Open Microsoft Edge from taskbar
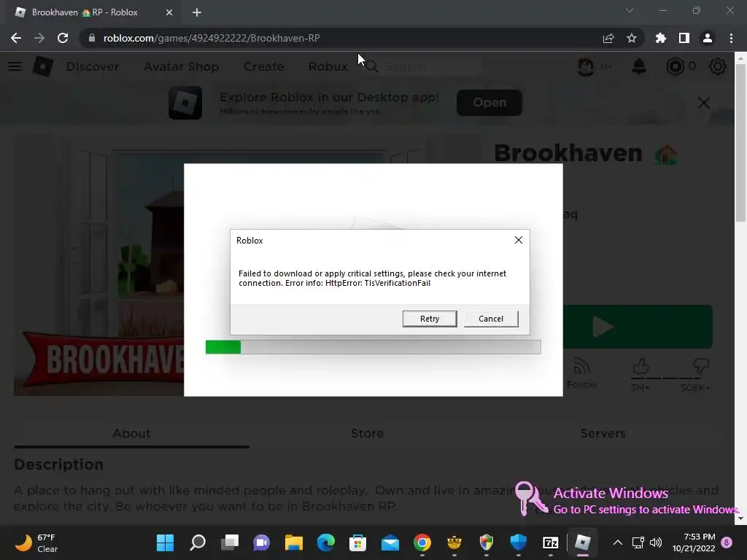747x560 pixels. coord(326,542)
